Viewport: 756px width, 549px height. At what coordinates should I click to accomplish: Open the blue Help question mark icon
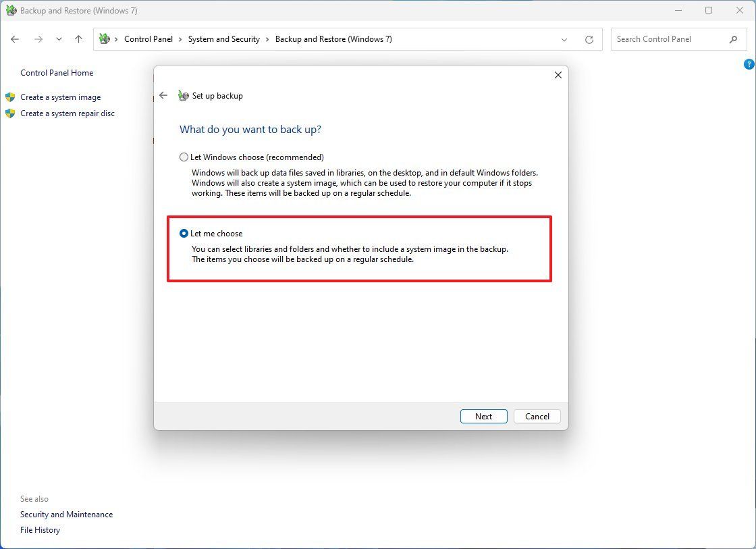[x=749, y=63]
